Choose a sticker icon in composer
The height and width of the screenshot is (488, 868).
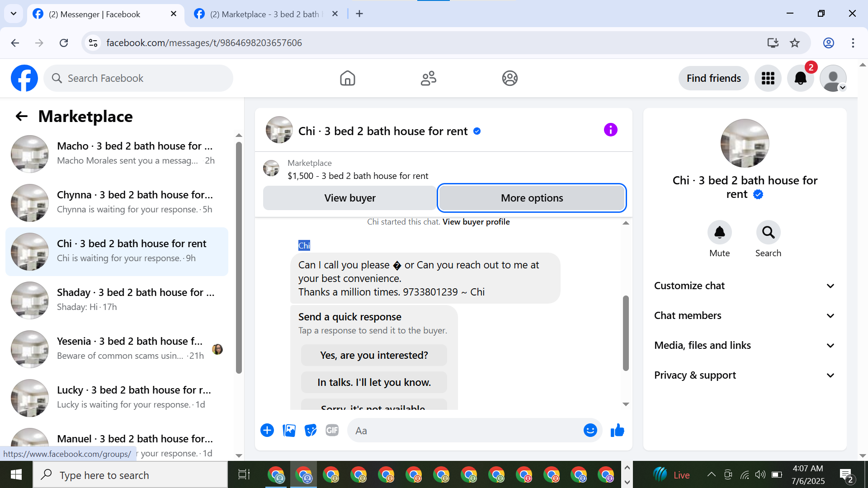(x=311, y=431)
